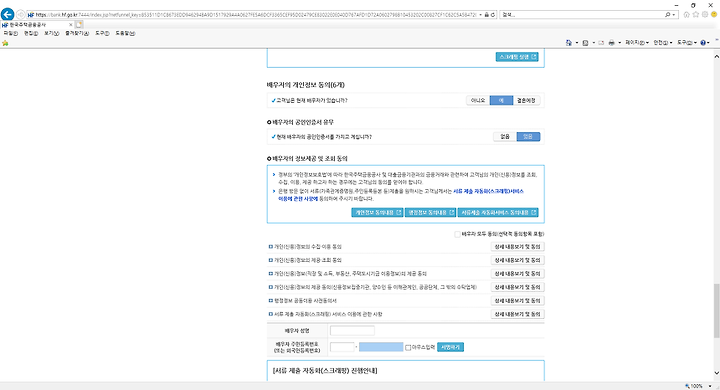The image size is (720, 390).
Task: Click the new tab button beside the tab
Action: click(x=79, y=24)
